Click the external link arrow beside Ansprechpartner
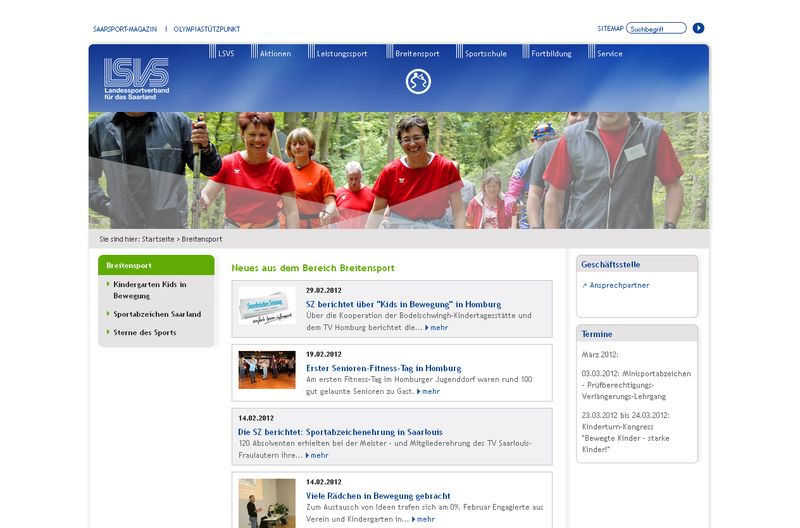 (584, 285)
